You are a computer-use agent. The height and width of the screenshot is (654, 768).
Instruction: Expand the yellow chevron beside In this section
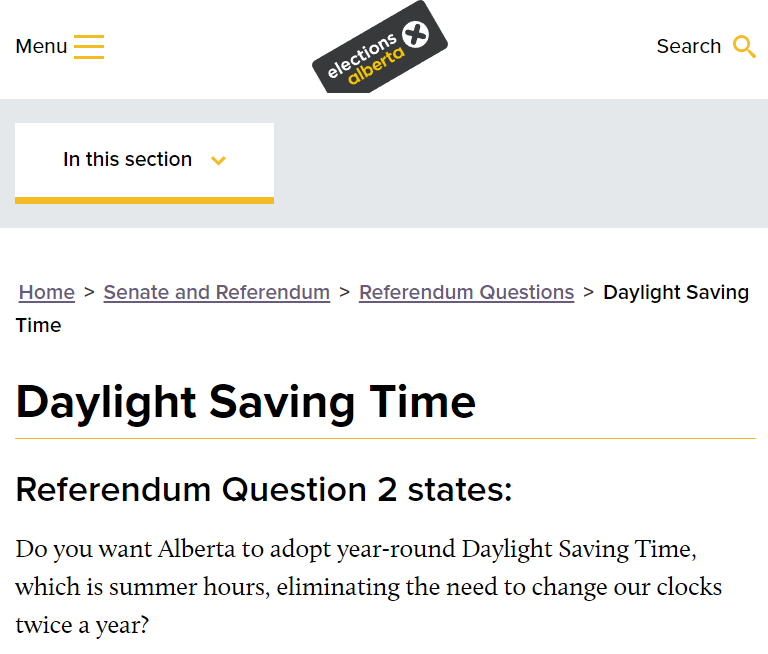click(218, 160)
